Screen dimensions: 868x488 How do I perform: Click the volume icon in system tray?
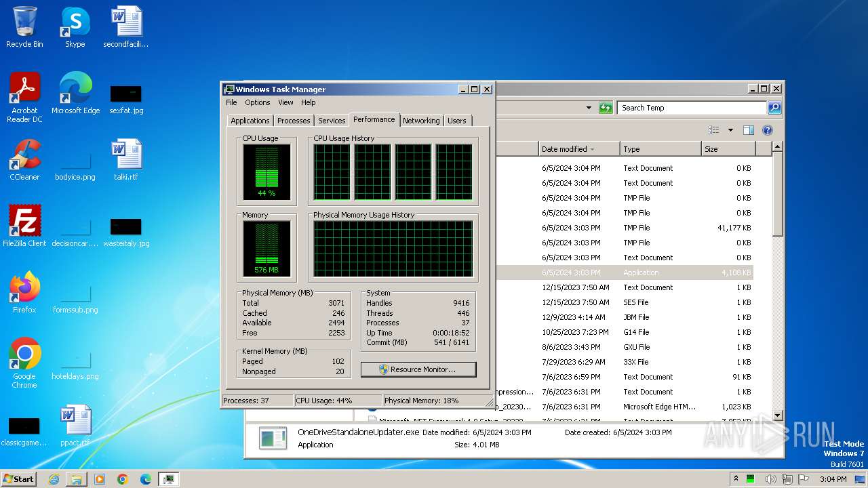pos(770,479)
